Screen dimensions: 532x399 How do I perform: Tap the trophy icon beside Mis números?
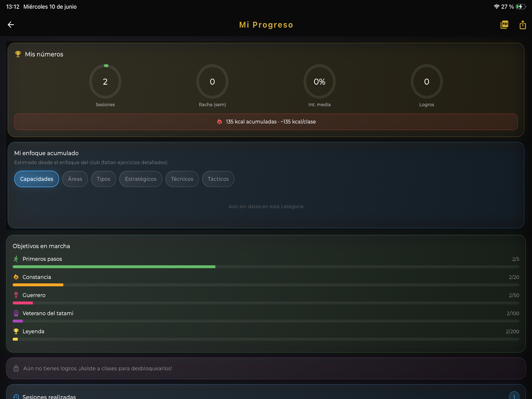(x=18, y=54)
